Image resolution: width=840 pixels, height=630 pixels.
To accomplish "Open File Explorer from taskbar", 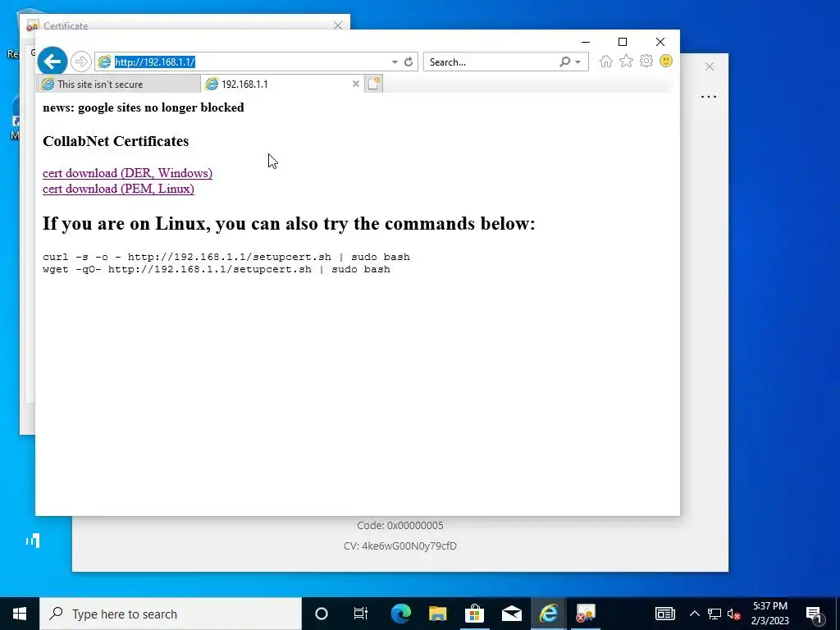I will click(x=438, y=614).
